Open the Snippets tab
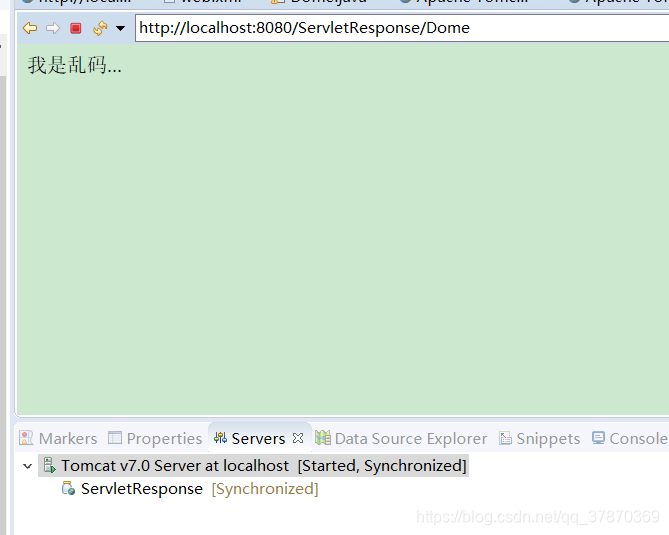The width and height of the screenshot is (669, 535). click(540, 438)
